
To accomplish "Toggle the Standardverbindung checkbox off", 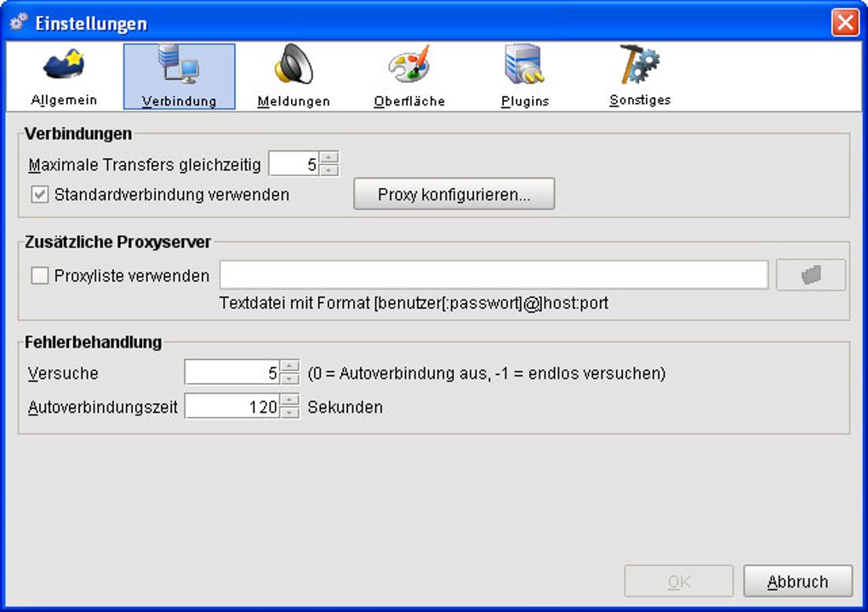I will pyautogui.click(x=40, y=194).
